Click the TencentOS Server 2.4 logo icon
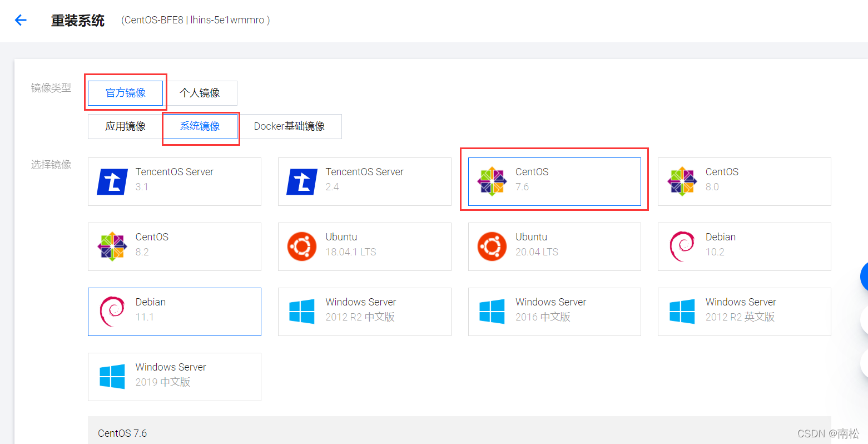Screen dimensions: 868x444 [302, 182]
